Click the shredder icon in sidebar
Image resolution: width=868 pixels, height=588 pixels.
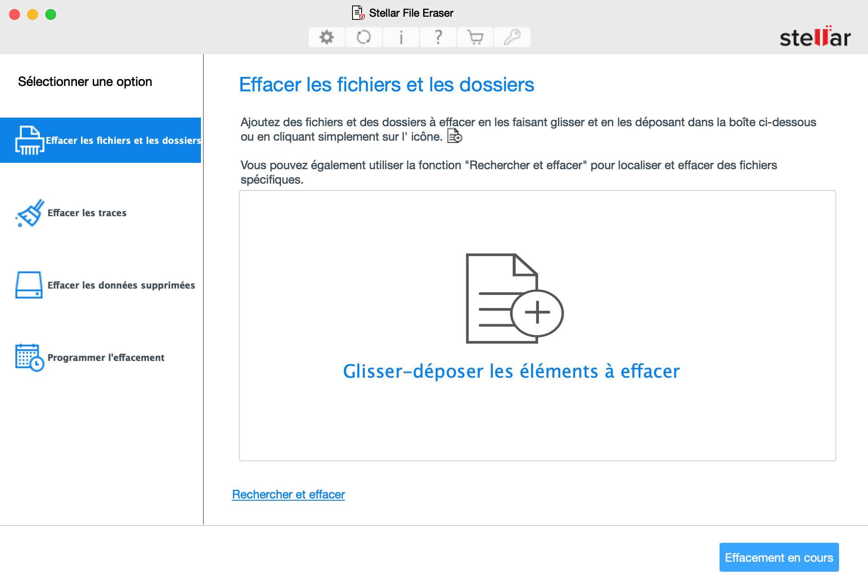(x=29, y=140)
